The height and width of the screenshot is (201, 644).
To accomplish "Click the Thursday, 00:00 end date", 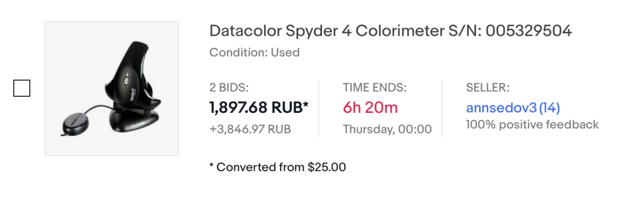I will (x=387, y=129).
